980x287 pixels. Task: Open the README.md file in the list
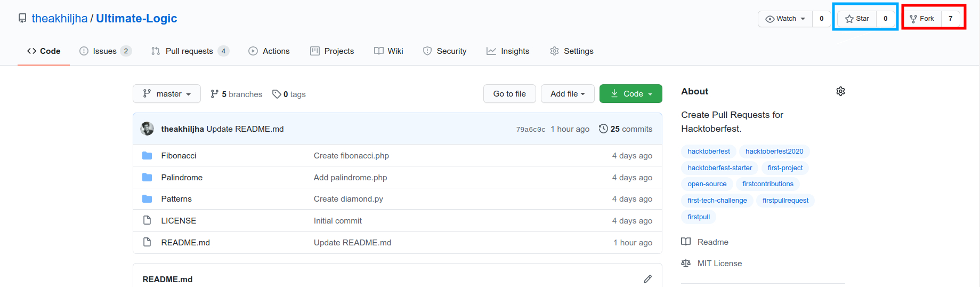[x=185, y=243]
